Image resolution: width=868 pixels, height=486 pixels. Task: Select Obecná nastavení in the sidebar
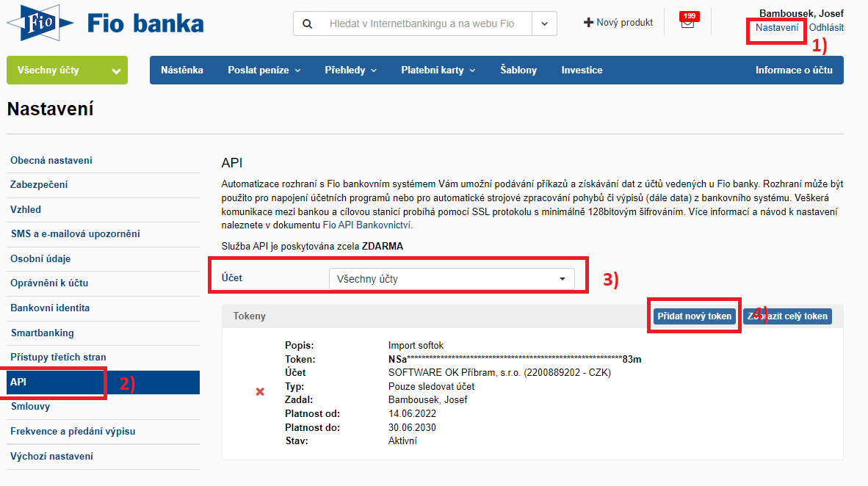coord(51,161)
